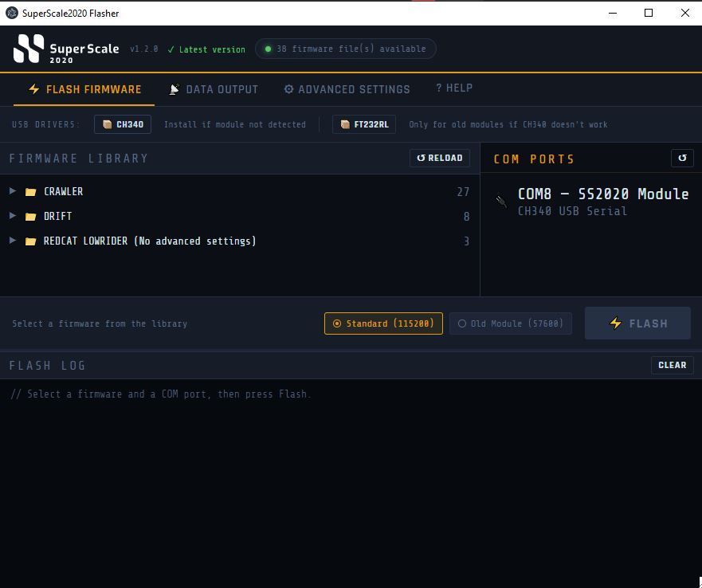
Task: Reload the firmware library
Action: 440,158
